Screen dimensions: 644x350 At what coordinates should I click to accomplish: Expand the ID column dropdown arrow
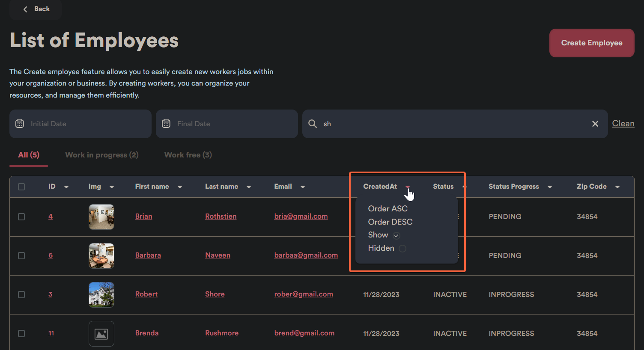pos(66,187)
